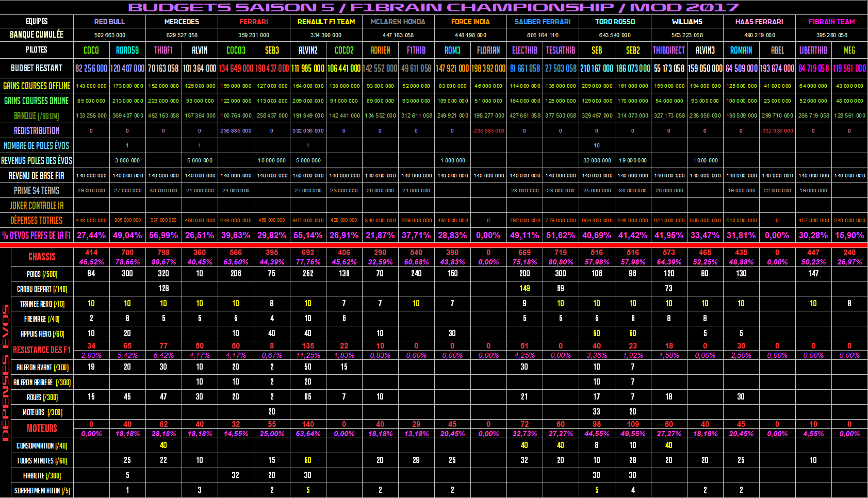Click the RED BULL team header cell
This screenshot has height=498, width=868.
109,22
